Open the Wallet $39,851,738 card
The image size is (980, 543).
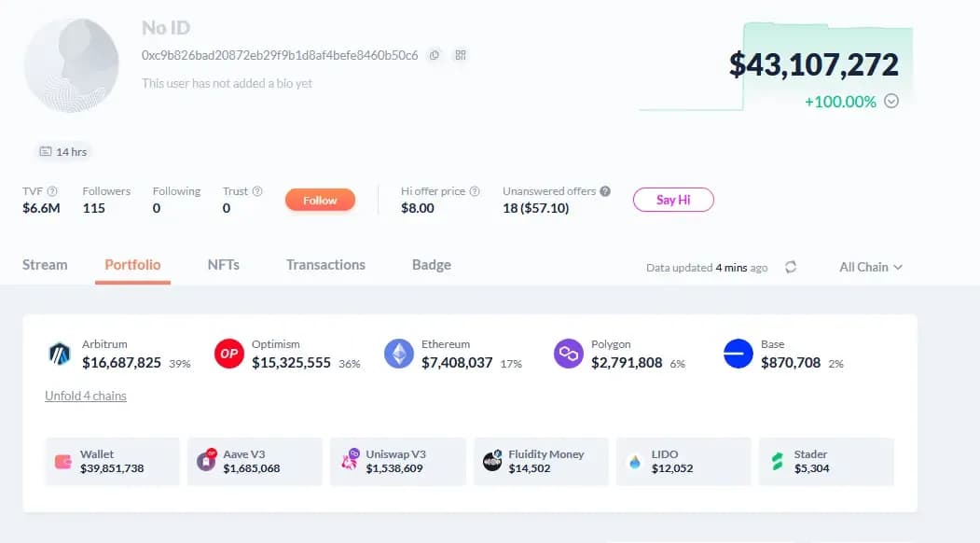click(x=112, y=461)
